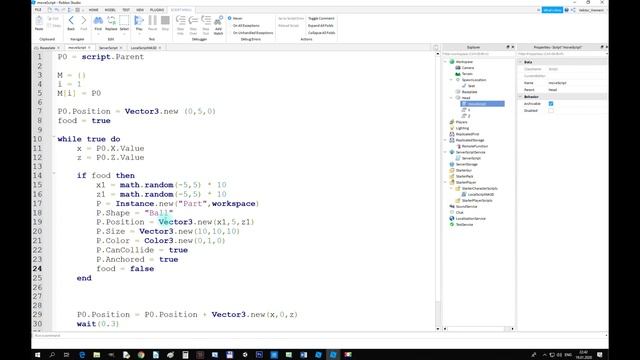Collapse the ReplicatedStorage tree node
The image size is (640, 360).
click(x=445, y=140)
